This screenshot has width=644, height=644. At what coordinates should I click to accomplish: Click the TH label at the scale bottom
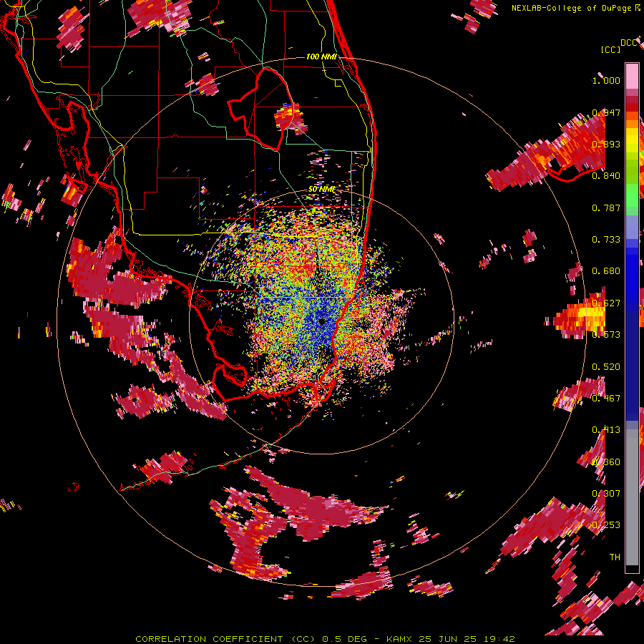click(x=615, y=557)
